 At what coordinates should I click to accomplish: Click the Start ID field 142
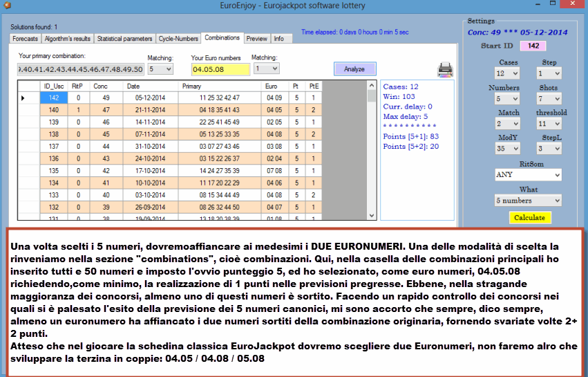(x=533, y=46)
